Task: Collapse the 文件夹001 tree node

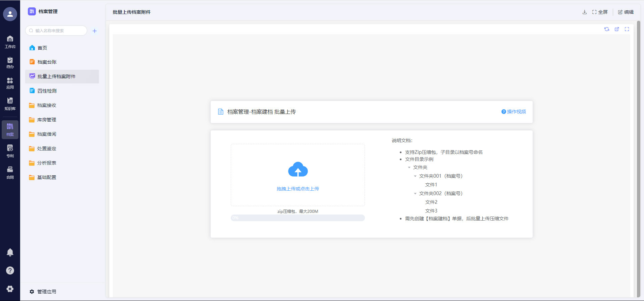Action: point(415,176)
